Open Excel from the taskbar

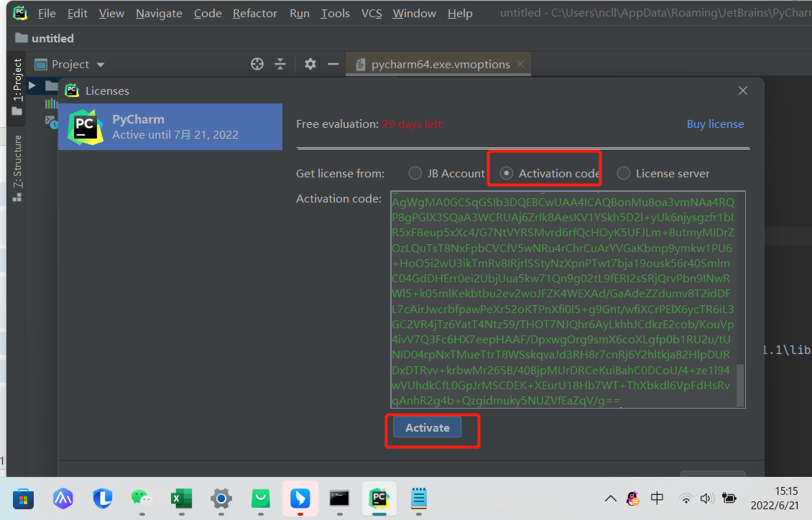(181, 498)
